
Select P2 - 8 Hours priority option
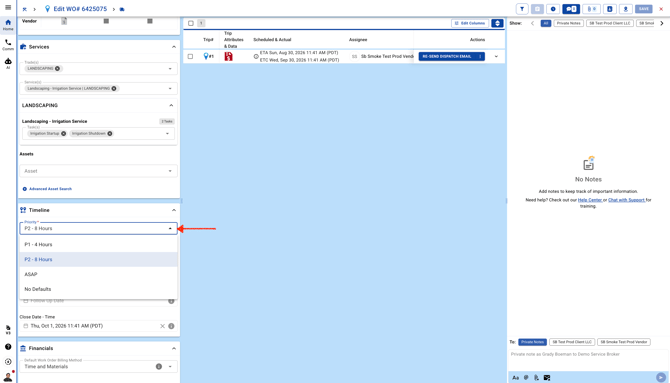pyautogui.click(x=98, y=259)
